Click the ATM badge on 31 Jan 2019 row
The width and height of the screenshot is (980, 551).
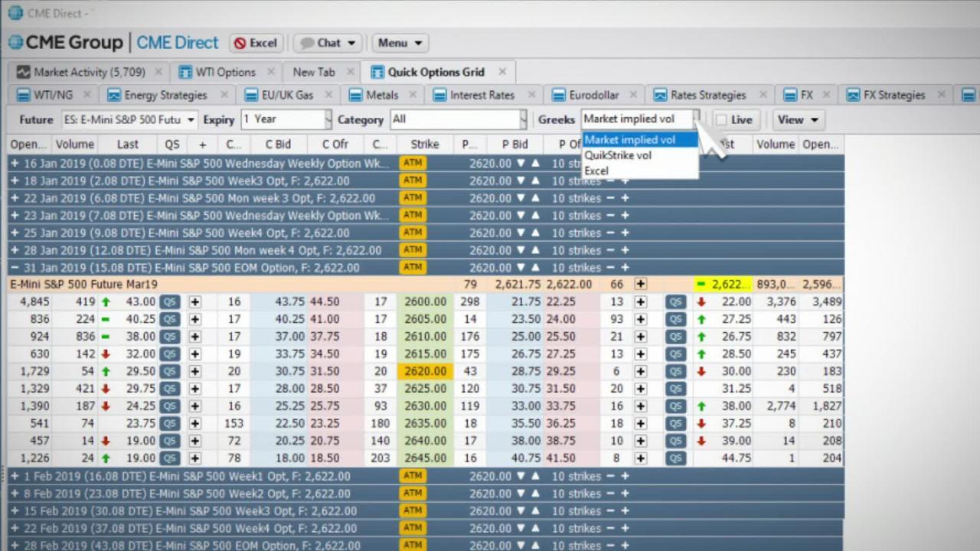tap(412, 267)
